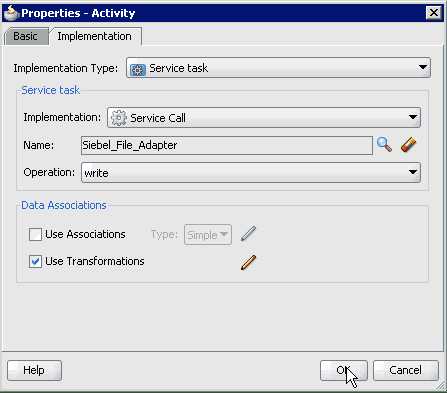Click the Service task gear icon in Implementation Type
Viewport: 447px width, 393px height.
click(x=137, y=69)
